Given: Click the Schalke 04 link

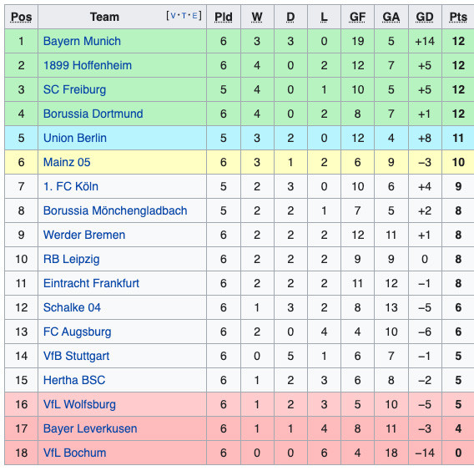Looking at the screenshot, I should [72, 307].
